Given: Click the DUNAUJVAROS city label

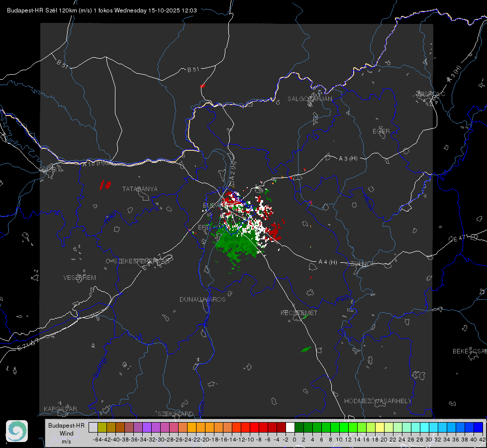Looking at the screenshot, I should click(x=202, y=300).
